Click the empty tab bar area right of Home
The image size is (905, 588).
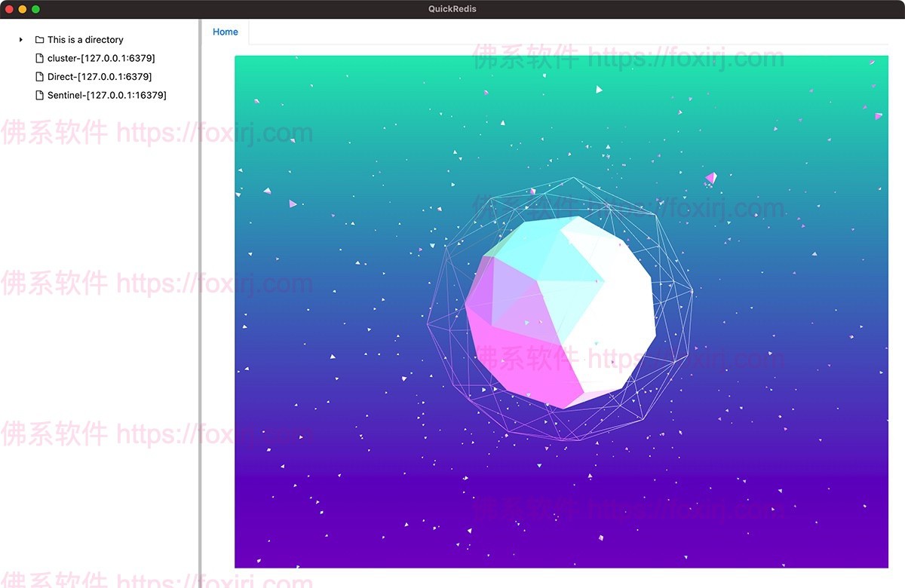click(566, 32)
